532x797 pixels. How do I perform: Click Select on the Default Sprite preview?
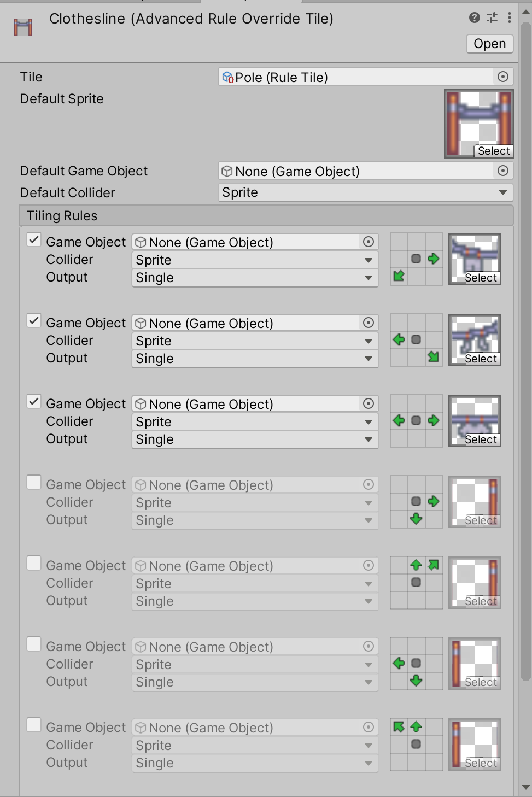click(493, 151)
